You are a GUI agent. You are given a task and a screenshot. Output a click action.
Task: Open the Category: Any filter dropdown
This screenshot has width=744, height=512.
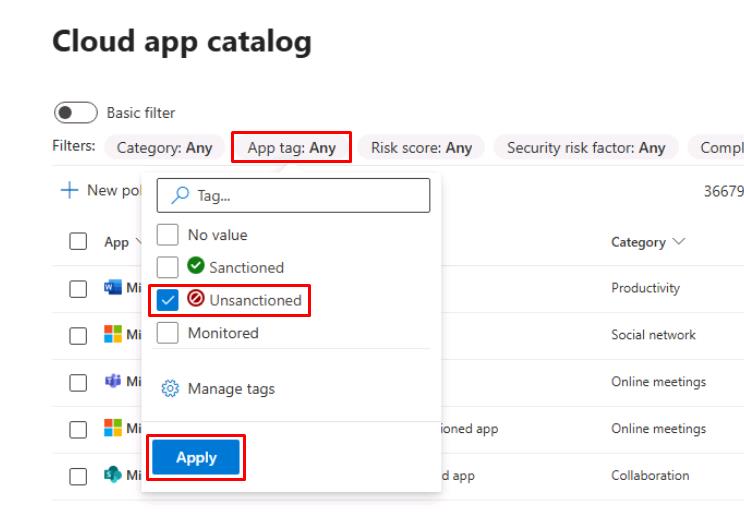(164, 148)
